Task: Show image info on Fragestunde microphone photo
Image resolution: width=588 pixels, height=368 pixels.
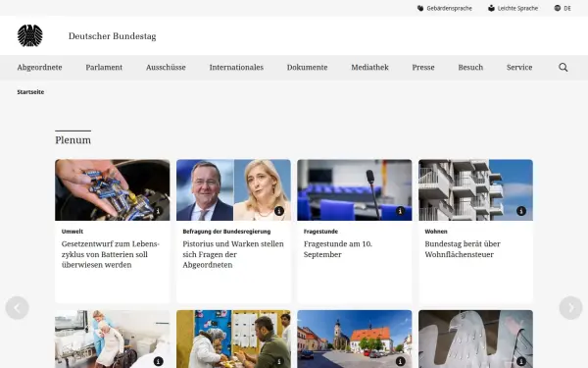Action: tap(400, 211)
